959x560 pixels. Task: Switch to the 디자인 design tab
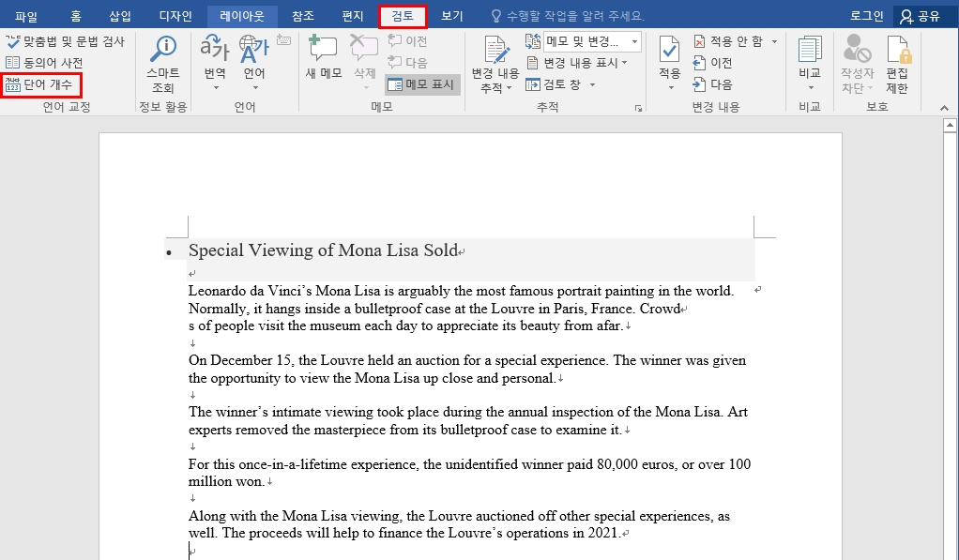pyautogui.click(x=175, y=16)
